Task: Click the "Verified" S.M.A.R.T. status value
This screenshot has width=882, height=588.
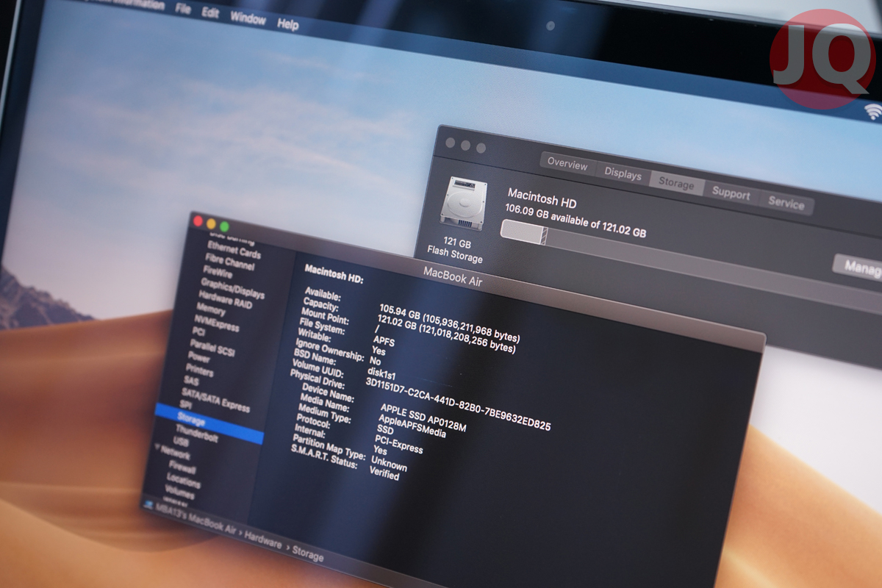Action: (384, 473)
